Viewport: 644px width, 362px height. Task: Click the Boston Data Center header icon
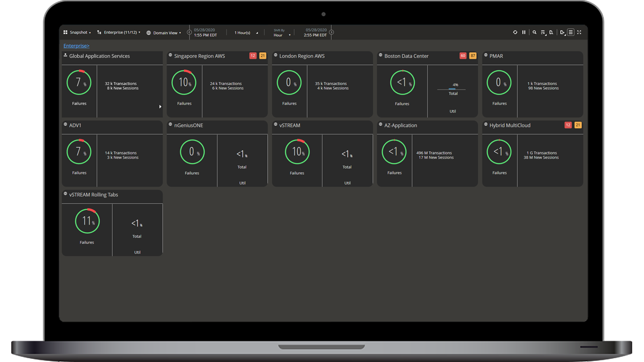click(x=380, y=55)
